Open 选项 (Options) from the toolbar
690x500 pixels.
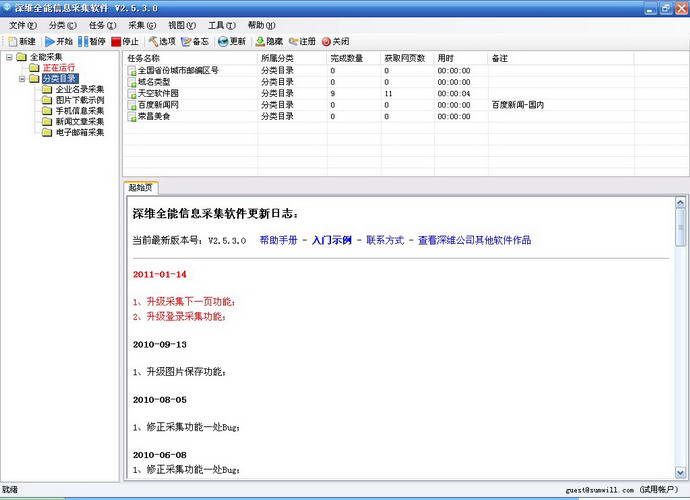(162, 41)
